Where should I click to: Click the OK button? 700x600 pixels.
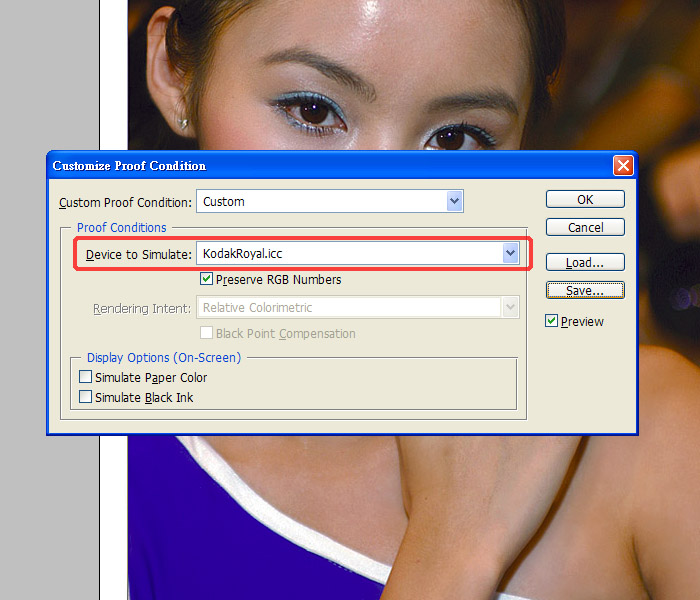tap(585, 199)
